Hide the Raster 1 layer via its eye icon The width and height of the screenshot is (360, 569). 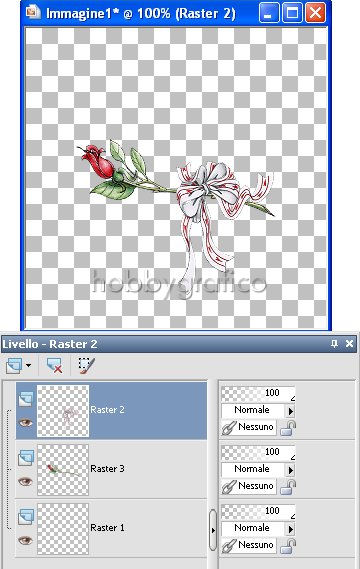[x=25, y=540]
